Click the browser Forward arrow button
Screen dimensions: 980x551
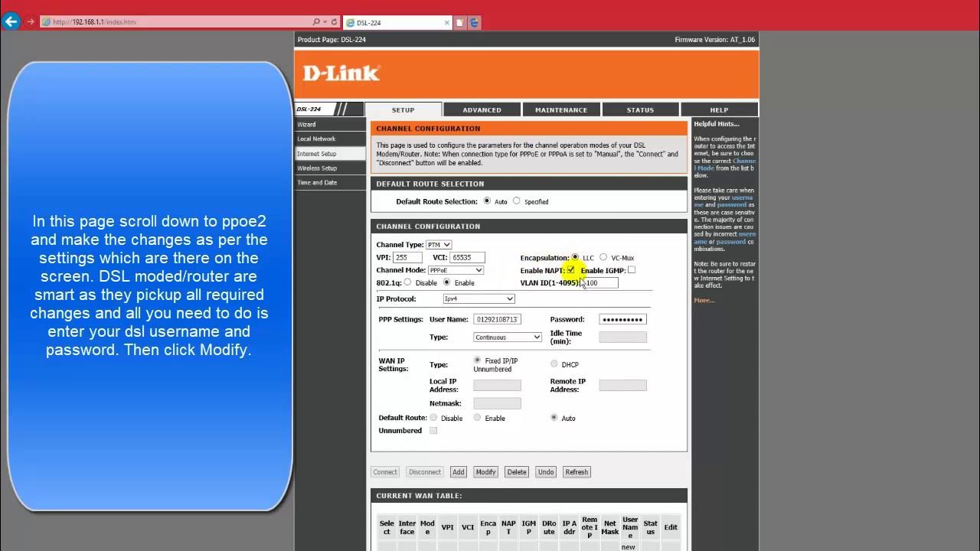tap(31, 22)
